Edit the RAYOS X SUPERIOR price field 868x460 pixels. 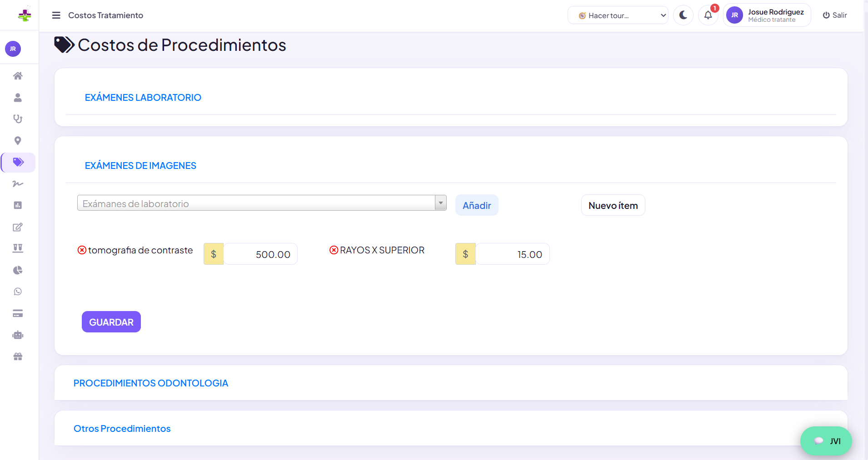tap(513, 254)
